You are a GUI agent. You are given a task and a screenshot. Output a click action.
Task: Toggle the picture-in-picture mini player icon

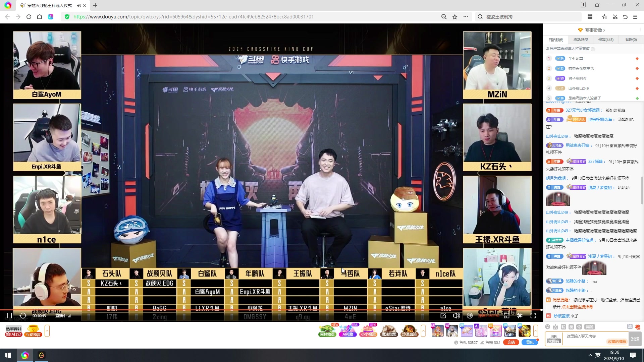click(x=506, y=315)
